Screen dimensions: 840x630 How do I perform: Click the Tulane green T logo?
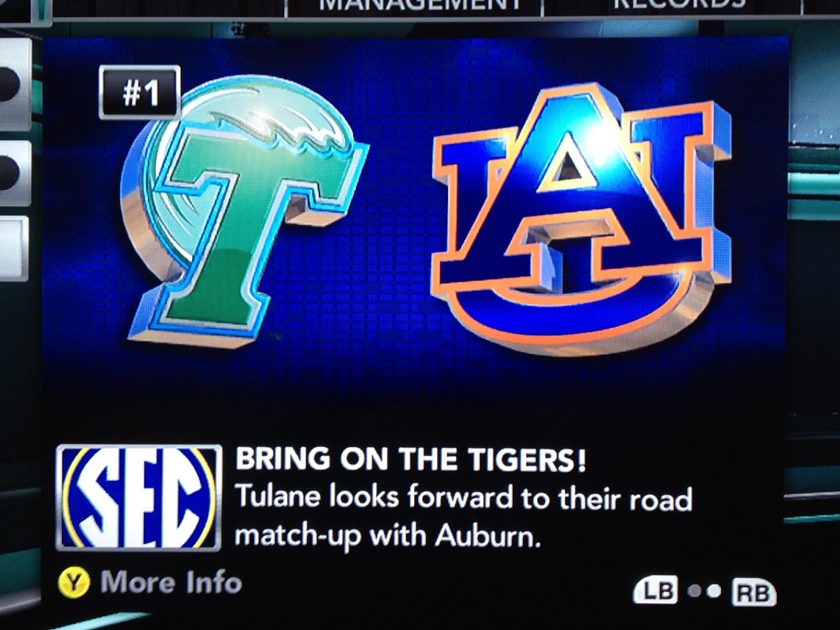[245, 210]
